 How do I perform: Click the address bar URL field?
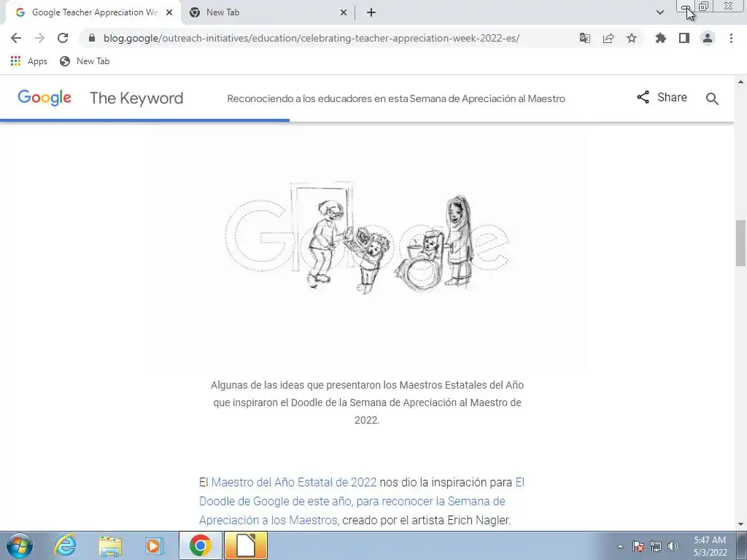pyautogui.click(x=329, y=38)
